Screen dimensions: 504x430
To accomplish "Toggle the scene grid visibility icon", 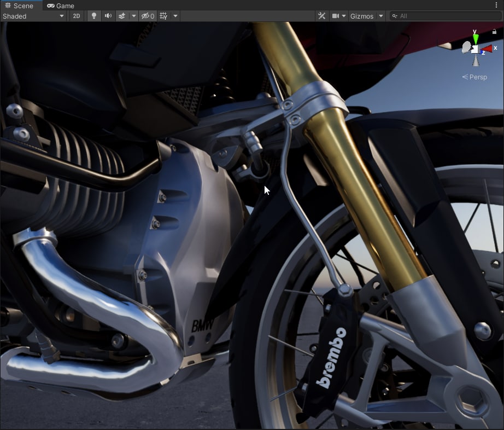I will point(163,16).
